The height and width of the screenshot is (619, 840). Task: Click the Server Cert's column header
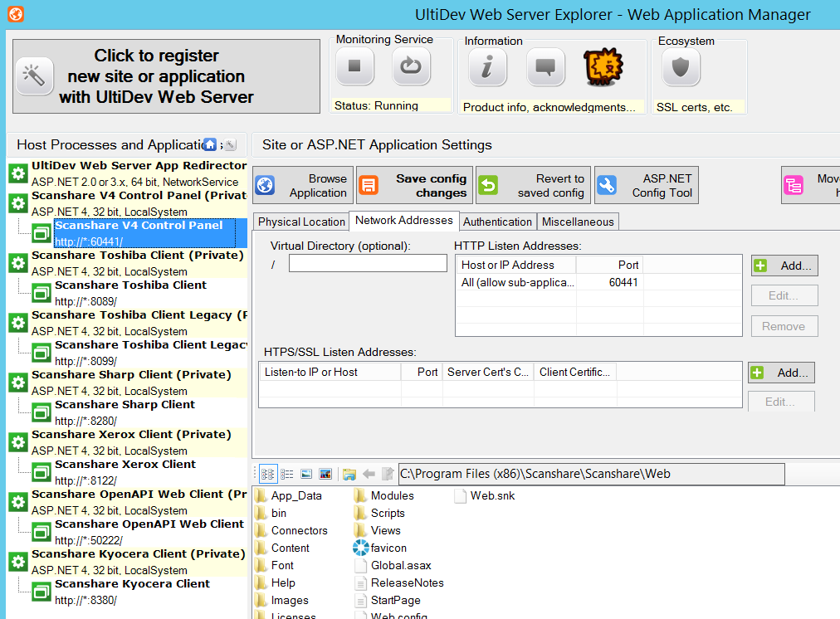click(488, 373)
